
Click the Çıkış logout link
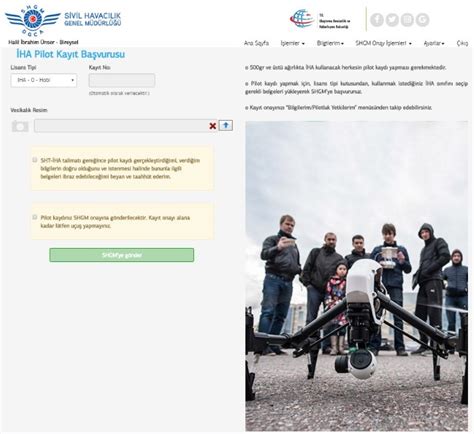tap(462, 43)
